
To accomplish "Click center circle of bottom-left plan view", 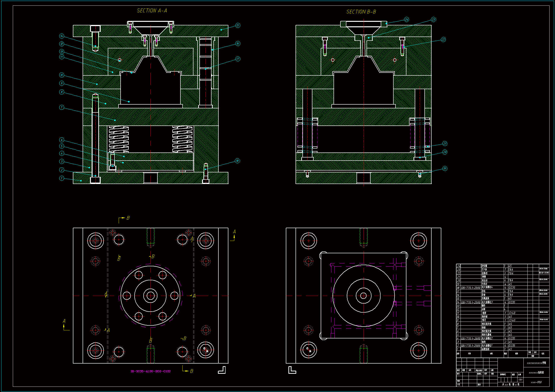I will 151,296.
